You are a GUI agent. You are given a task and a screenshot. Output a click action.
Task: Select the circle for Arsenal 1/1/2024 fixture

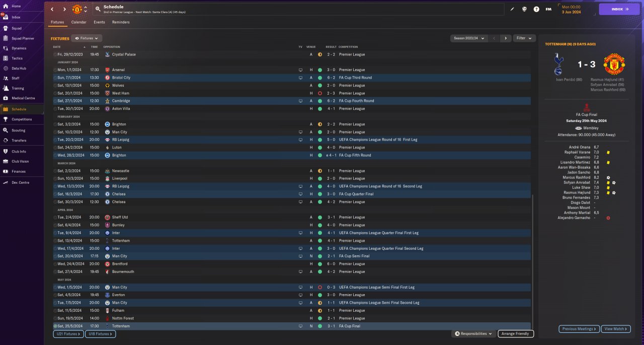(x=55, y=70)
